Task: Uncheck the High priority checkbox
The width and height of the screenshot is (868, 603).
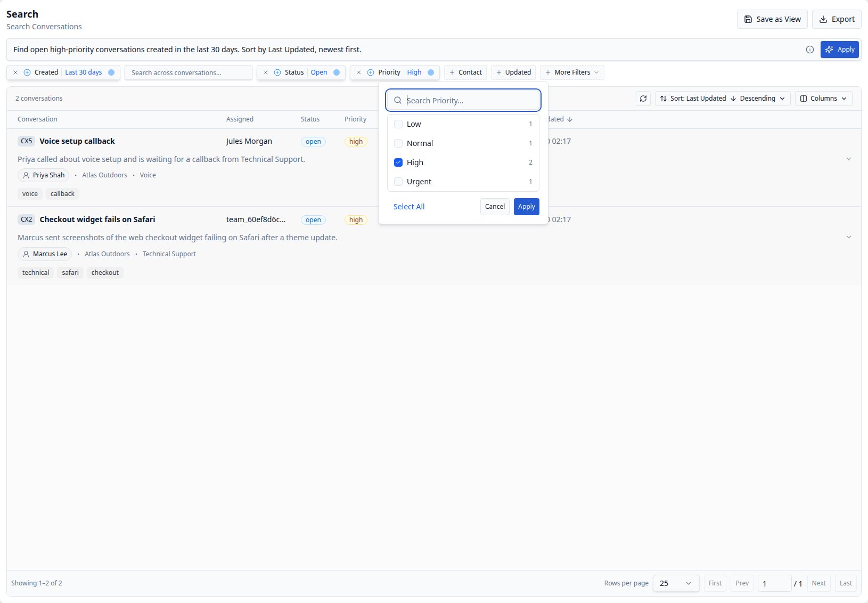Action: coord(398,162)
